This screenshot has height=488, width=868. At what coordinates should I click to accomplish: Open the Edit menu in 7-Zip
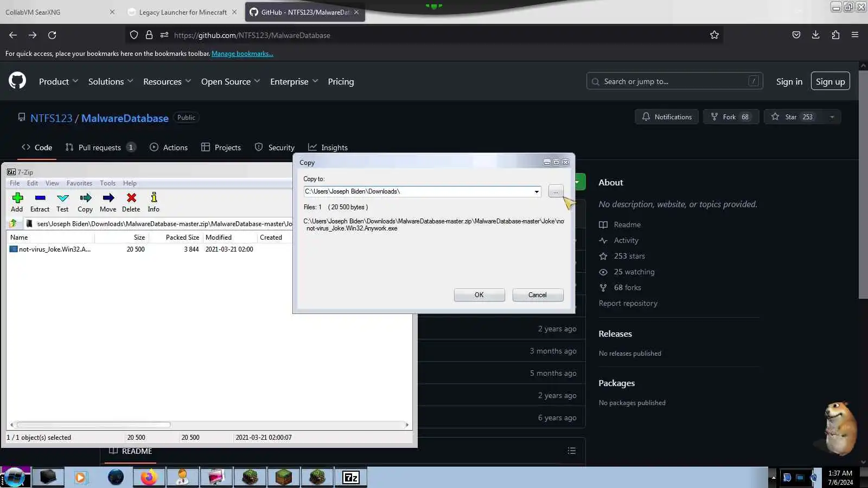pos(33,183)
